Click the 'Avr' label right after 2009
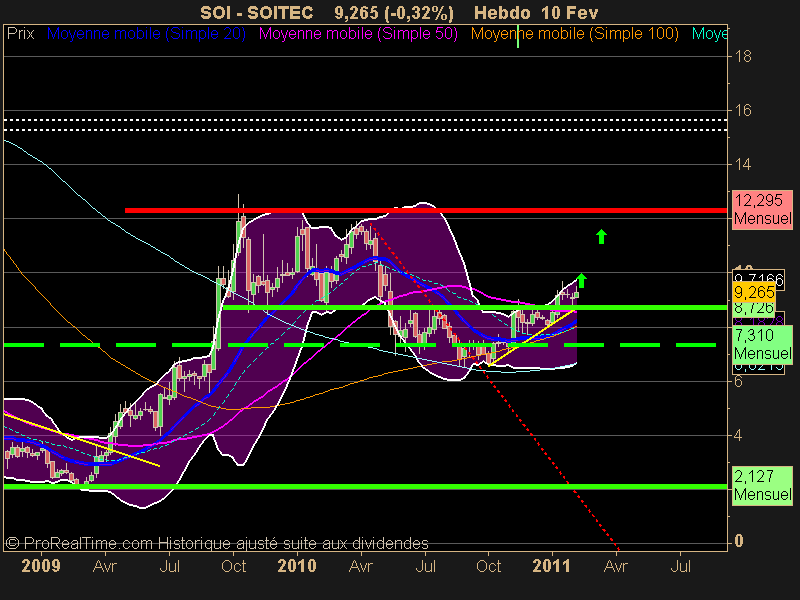This screenshot has width=800, height=600. point(105,566)
